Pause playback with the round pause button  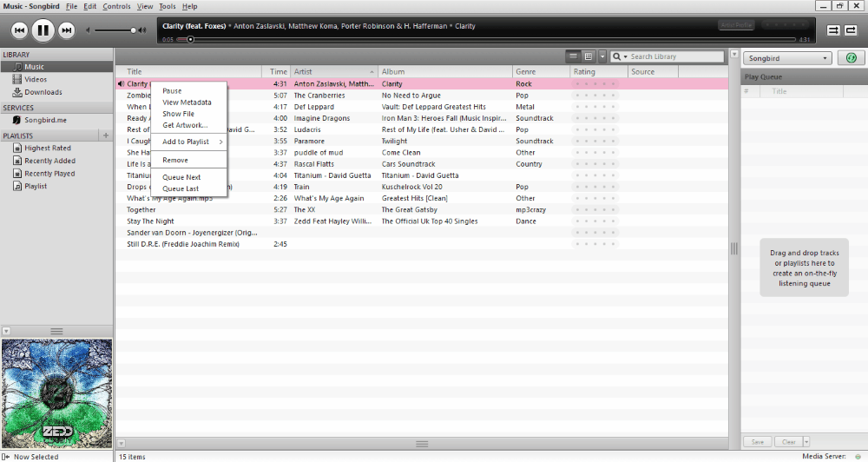tap(43, 30)
